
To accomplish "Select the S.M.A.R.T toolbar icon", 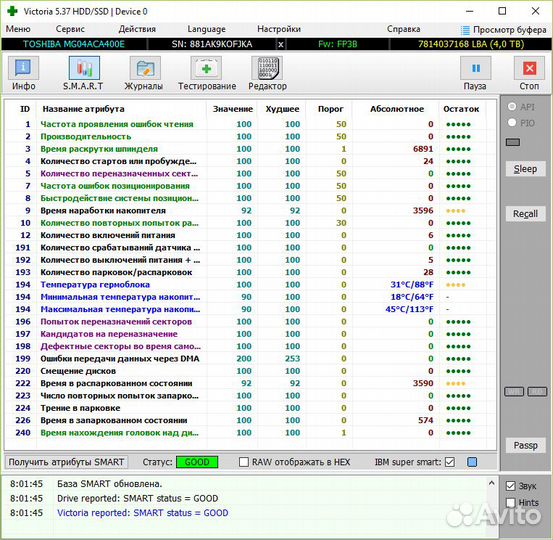I will click(84, 68).
